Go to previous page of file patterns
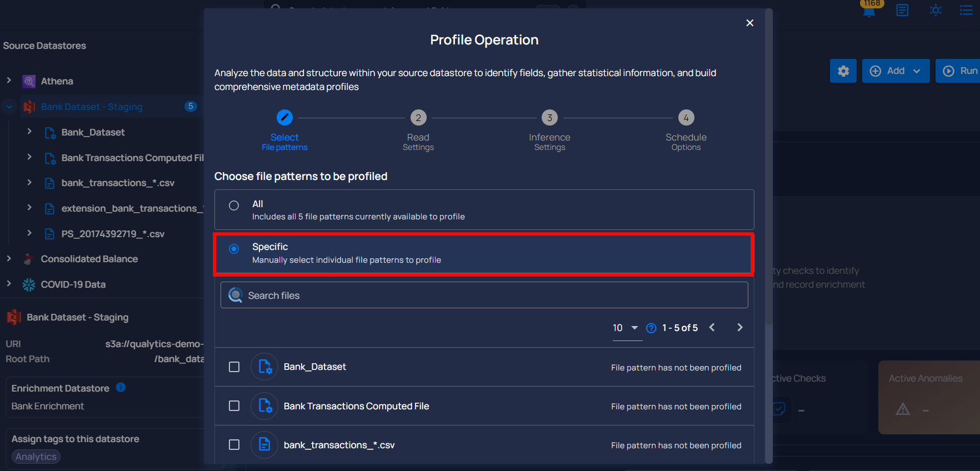 712,327
